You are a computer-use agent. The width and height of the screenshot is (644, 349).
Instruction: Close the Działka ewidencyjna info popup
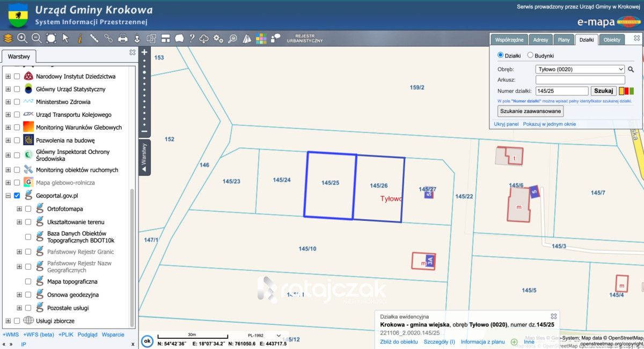coord(554,316)
